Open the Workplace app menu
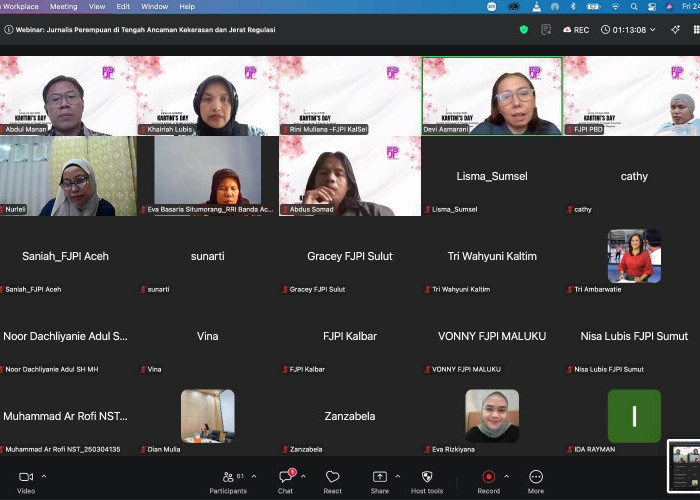This screenshot has width=700, height=500. coord(20,7)
